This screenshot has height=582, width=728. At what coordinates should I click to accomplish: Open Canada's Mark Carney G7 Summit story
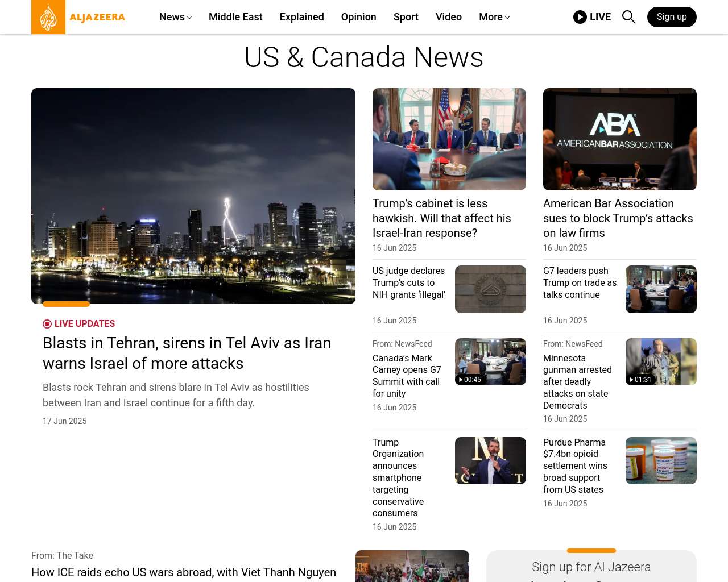coord(407,376)
